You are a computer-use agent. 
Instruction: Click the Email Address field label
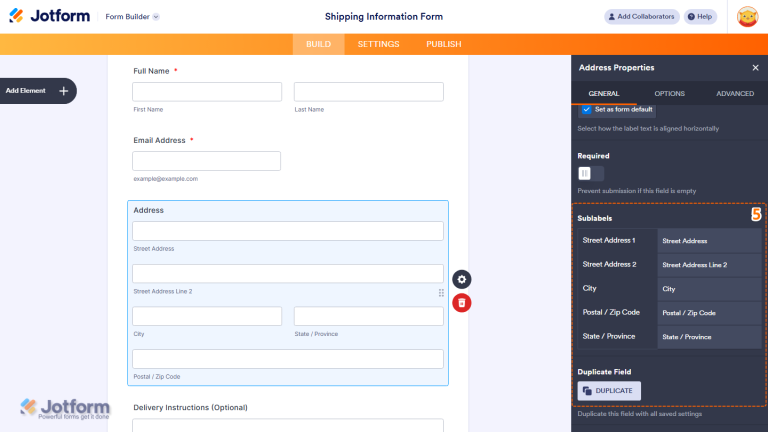coord(159,140)
